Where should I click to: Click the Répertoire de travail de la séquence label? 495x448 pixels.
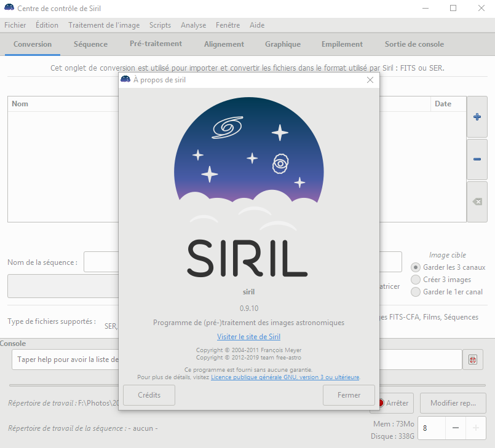click(x=67, y=428)
